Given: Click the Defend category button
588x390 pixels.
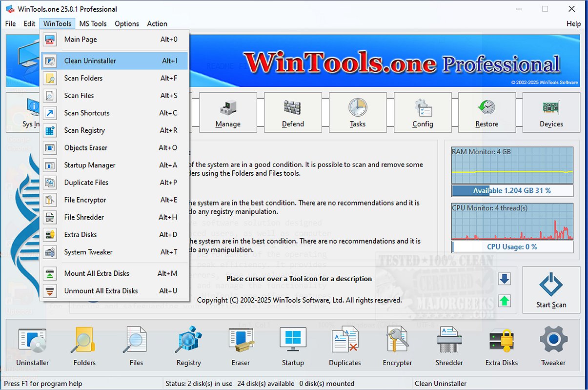Looking at the screenshot, I should coord(293,112).
